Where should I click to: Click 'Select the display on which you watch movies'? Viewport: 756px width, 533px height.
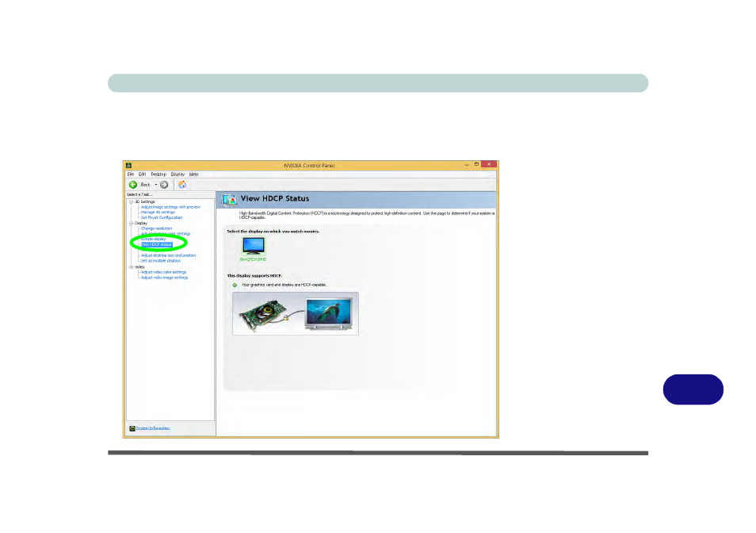[x=273, y=232]
